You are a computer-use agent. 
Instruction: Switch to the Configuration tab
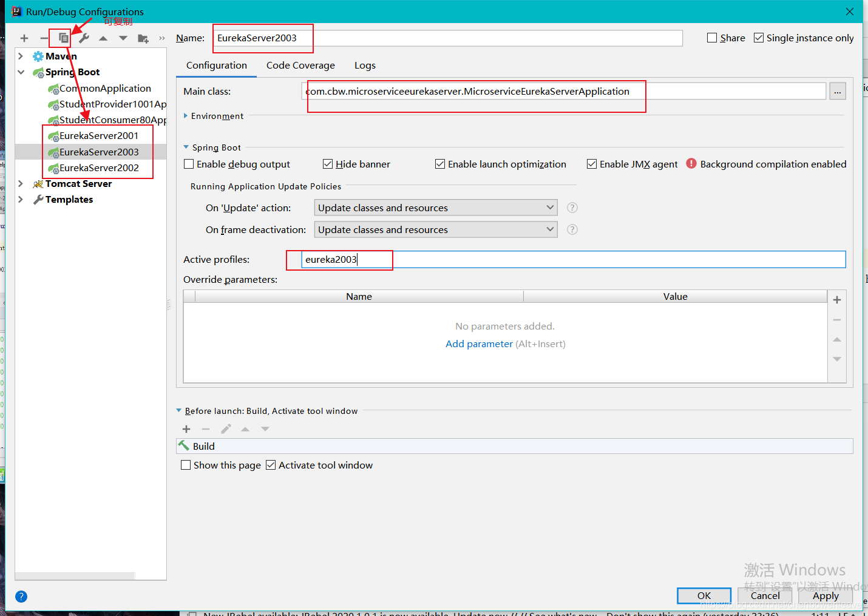[x=217, y=66]
